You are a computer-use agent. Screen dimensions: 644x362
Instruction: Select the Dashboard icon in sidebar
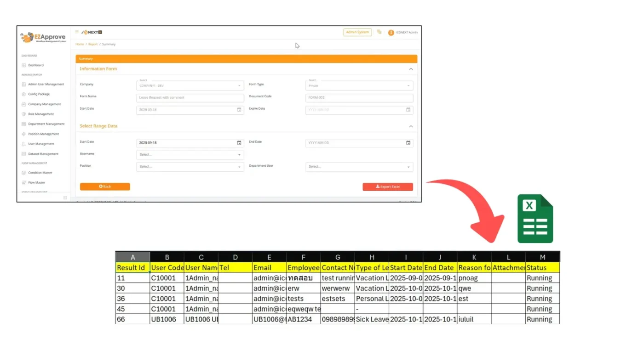click(x=23, y=65)
